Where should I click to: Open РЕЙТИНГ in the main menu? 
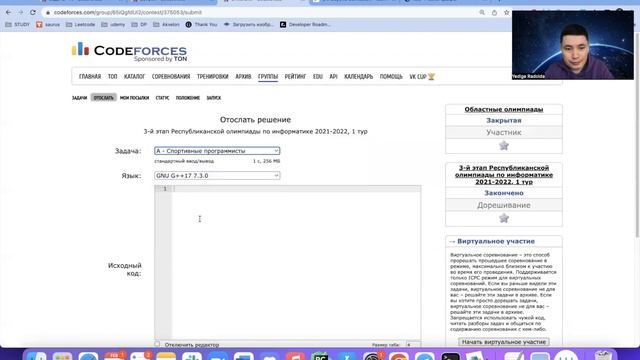295,77
